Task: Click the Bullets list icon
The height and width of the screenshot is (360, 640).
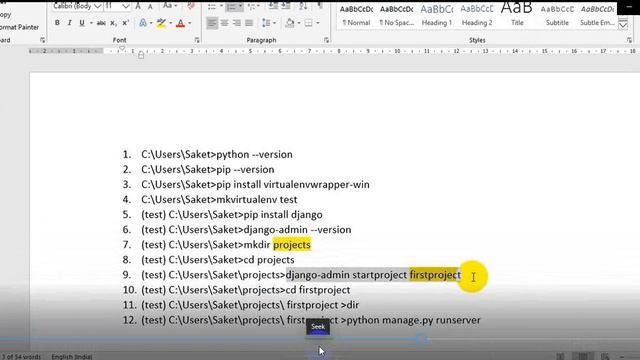Action: pyautogui.click(x=211, y=6)
